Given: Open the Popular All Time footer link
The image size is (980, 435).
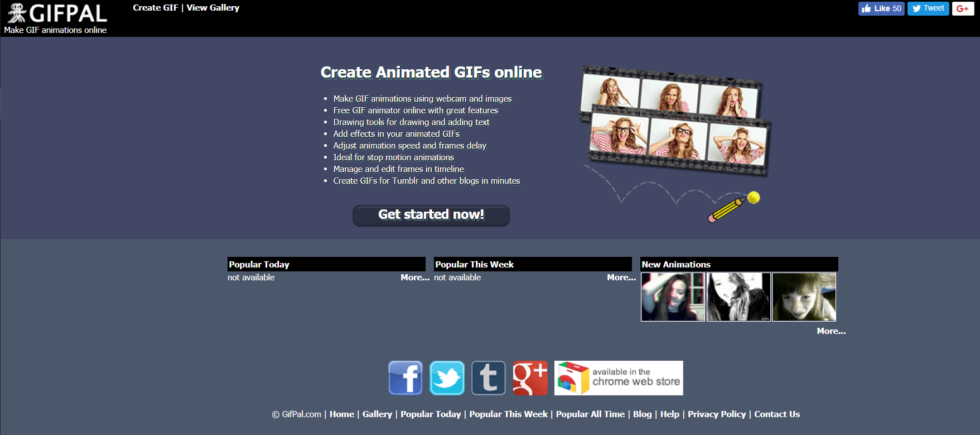Looking at the screenshot, I should click(591, 414).
